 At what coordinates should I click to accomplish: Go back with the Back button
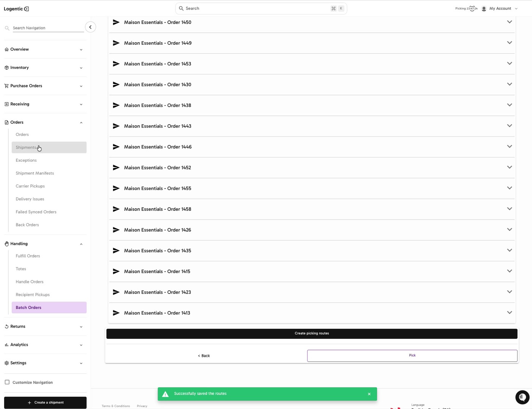click(x=204, y=356)
